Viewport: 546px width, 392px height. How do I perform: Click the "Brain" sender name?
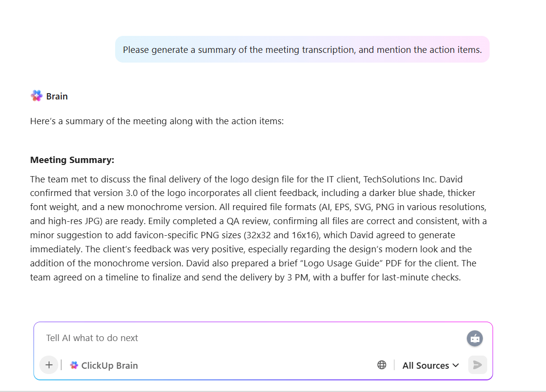coord(57,96)
